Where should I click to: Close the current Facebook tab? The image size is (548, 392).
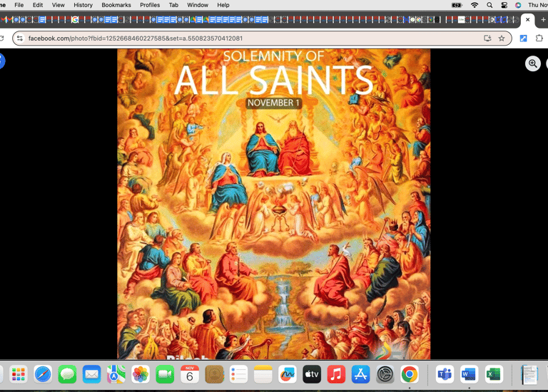pyautogui.click(x=528, y=20)
